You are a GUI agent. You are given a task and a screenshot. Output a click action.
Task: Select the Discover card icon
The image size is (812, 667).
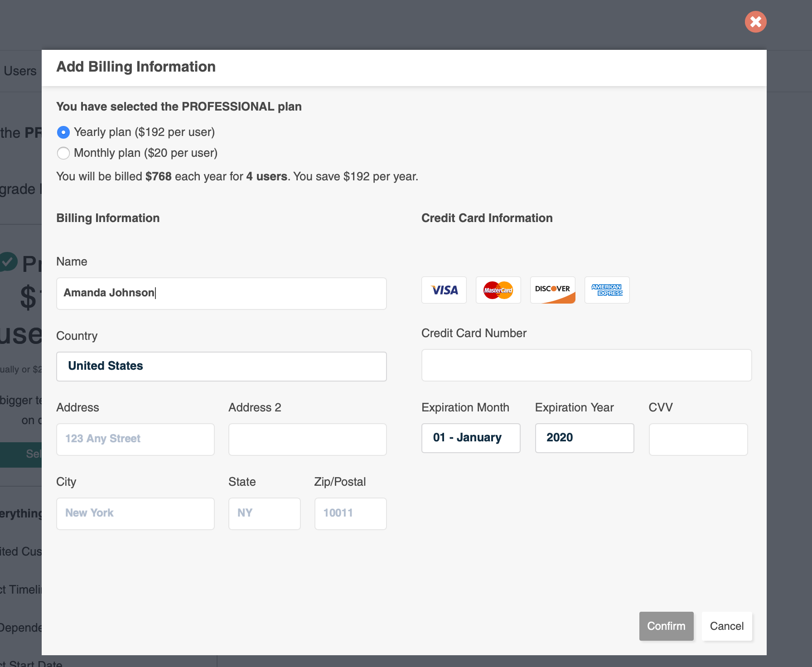click(x=552, y=290)
